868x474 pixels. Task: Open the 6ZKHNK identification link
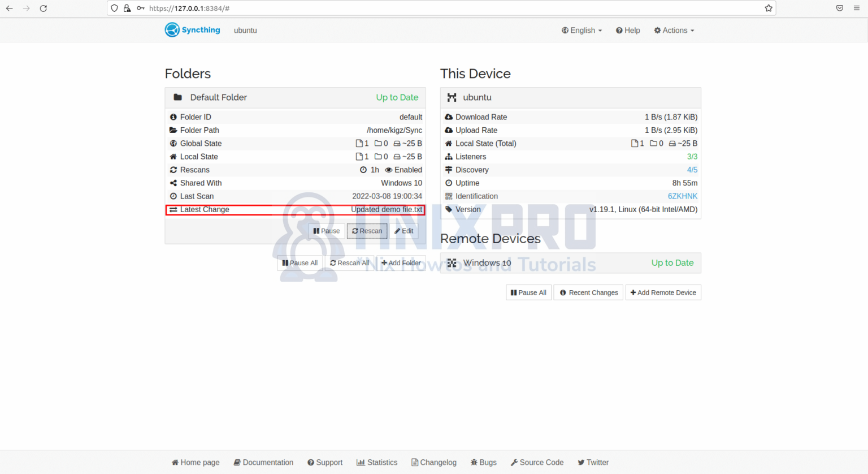pyautogui.click(x=683, y=196)
